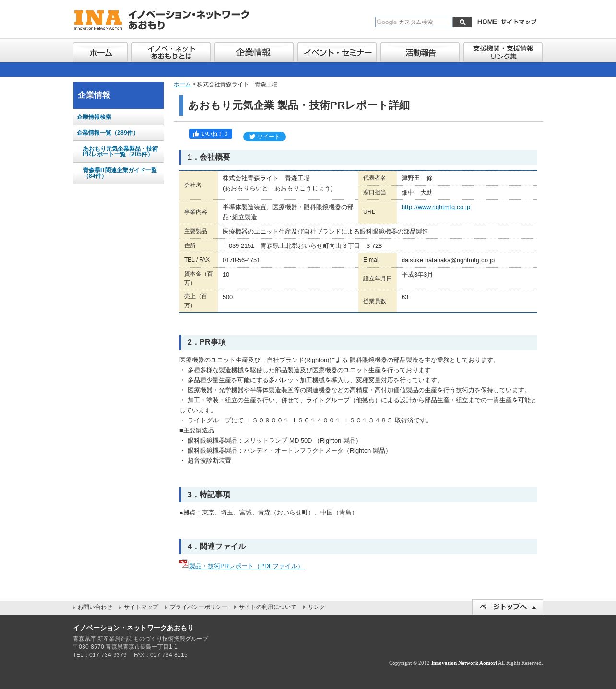Open あおもり元気企業製品・技術PRレポート一覧（205件）

pyautogui.click(x=118, y=152)
